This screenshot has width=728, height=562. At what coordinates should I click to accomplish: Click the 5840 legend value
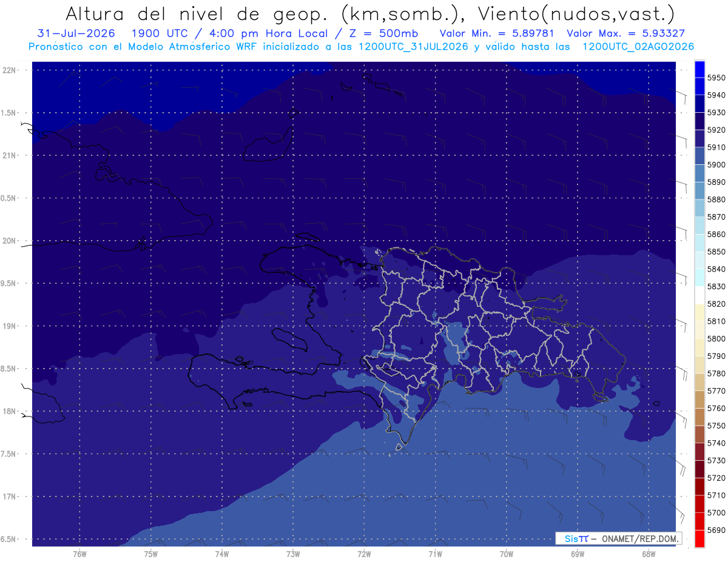tap(716, 269)
